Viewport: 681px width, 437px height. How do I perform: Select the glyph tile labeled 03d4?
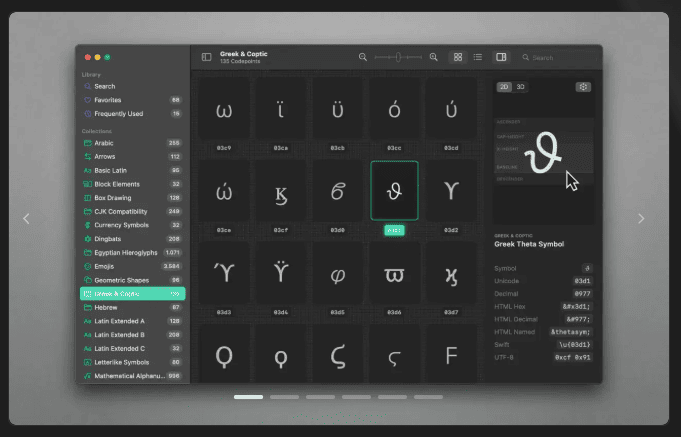(281, 273)
